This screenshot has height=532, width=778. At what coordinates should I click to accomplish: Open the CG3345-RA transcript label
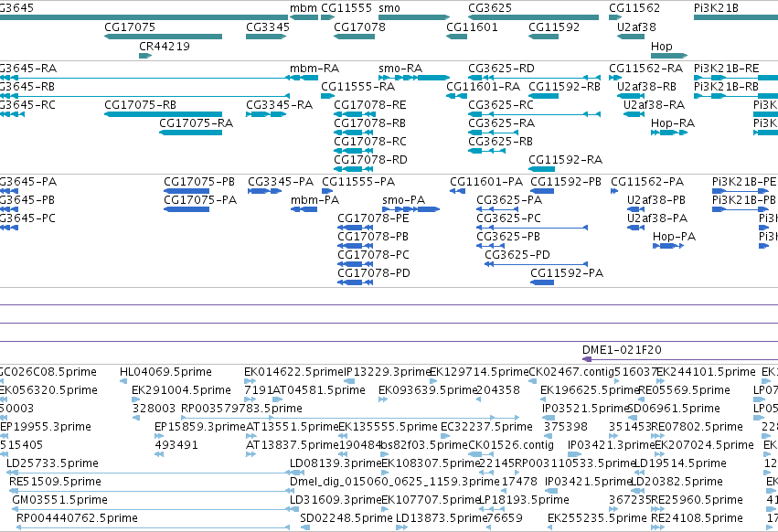coord(280,105)
